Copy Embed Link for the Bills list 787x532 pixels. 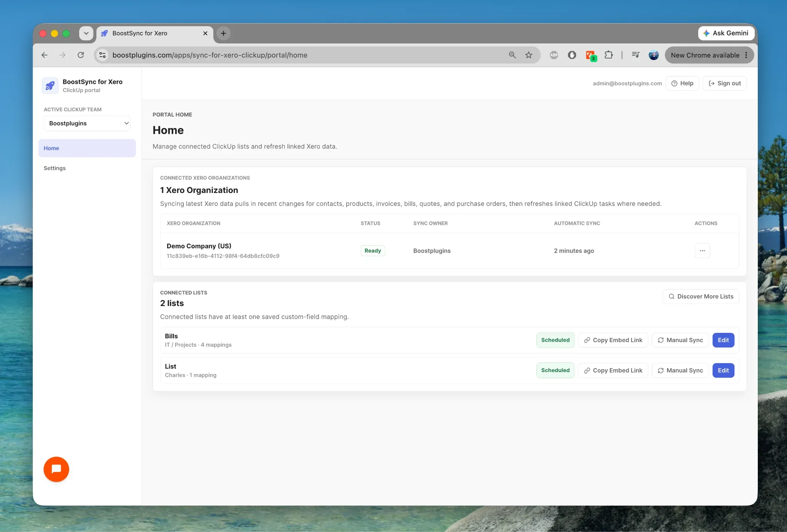click(613, 340)
